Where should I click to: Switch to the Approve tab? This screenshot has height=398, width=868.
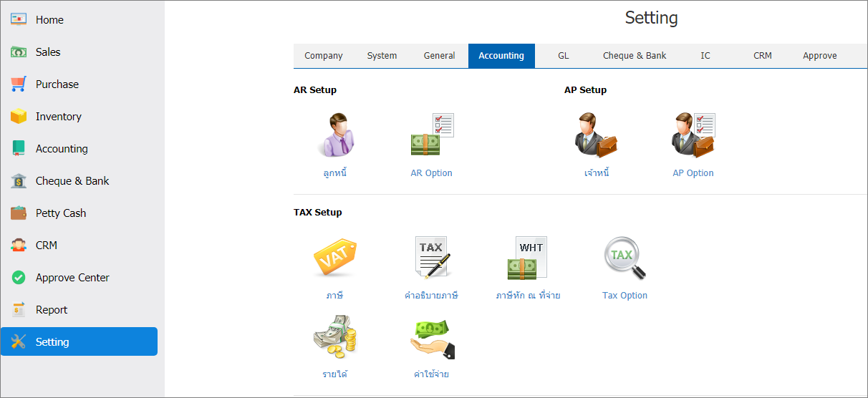(820, 56)
